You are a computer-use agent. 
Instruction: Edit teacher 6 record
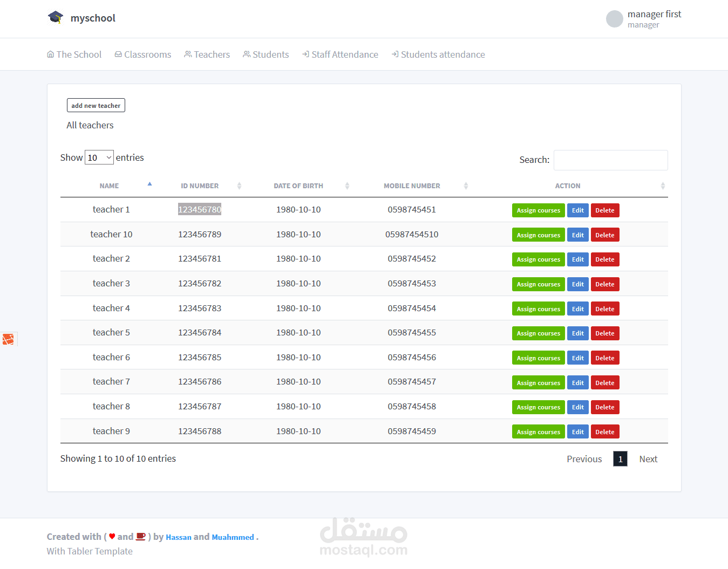[578, 358]
